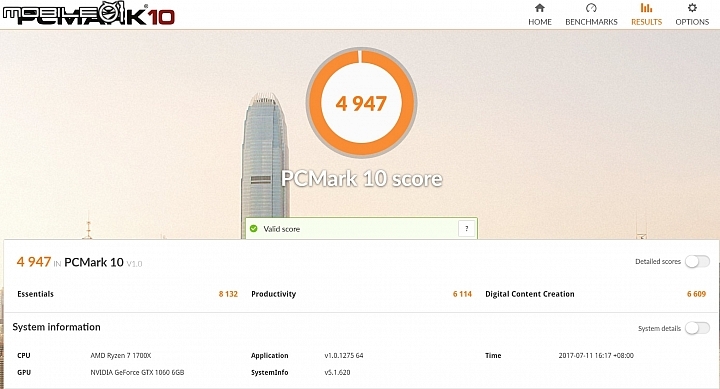Image resolution: width=720 pixels, height=389 pixels.
Task: Click the Digital Content Creation score 6 609
Action: (696, 294)
